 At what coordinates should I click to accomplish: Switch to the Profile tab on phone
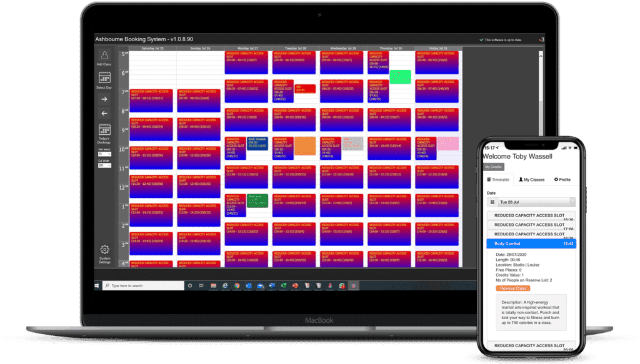point(561,180)
